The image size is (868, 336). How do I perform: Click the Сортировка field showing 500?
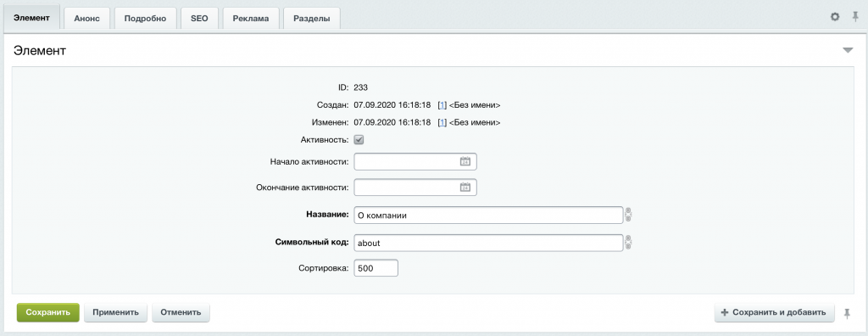click(376, 268)
